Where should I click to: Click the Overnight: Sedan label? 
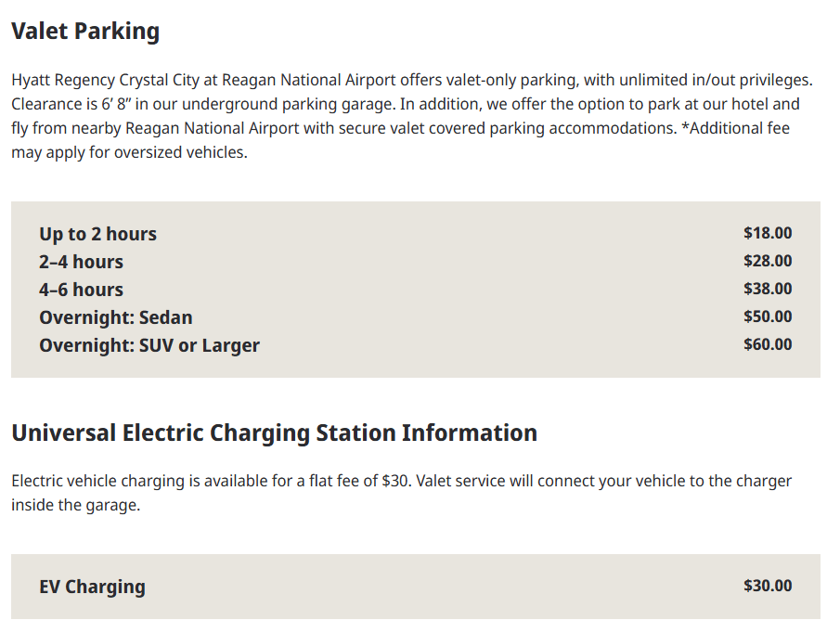pos(116,317)
